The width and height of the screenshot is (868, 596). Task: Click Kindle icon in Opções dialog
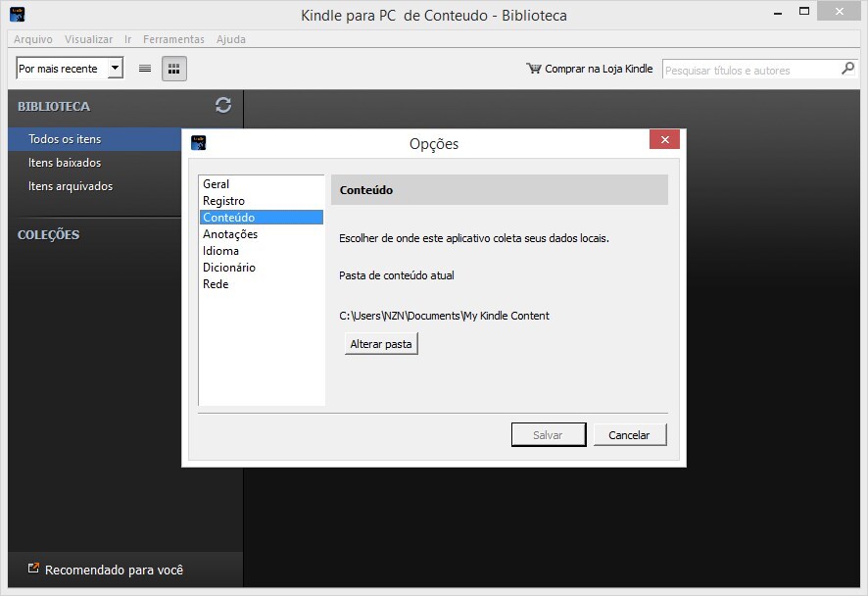198,142
